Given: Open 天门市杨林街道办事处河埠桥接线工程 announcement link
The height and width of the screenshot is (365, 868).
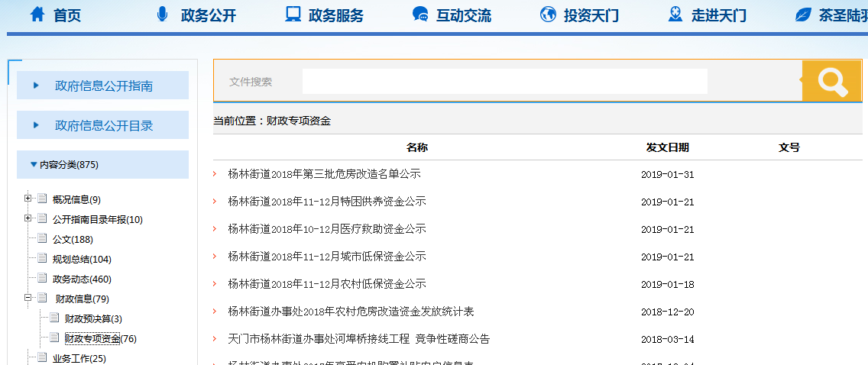Looking at the screenshot, I should (x=358, y=339).
